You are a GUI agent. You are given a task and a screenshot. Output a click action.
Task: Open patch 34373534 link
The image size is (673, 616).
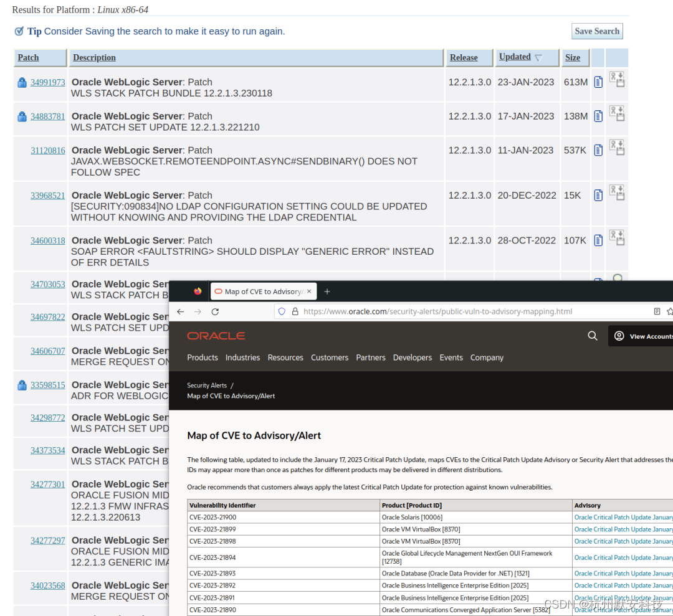pyautogui.click(x=47, y=450)
